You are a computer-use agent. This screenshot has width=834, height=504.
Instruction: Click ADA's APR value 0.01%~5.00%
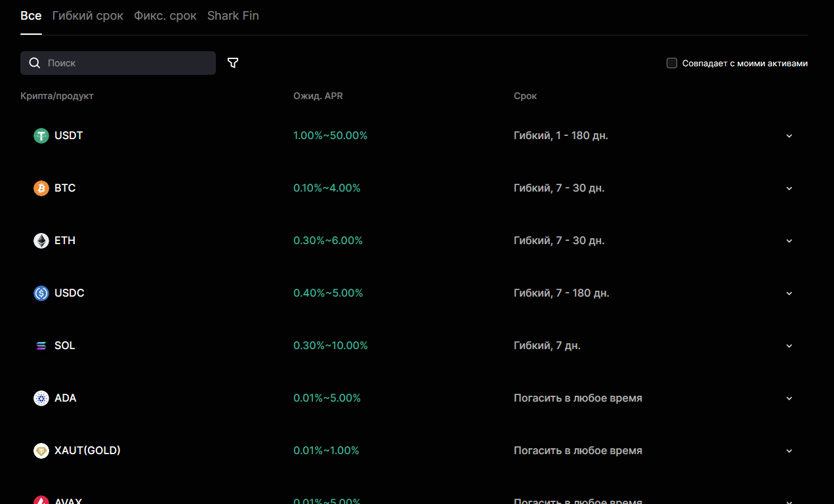[327, 398]
